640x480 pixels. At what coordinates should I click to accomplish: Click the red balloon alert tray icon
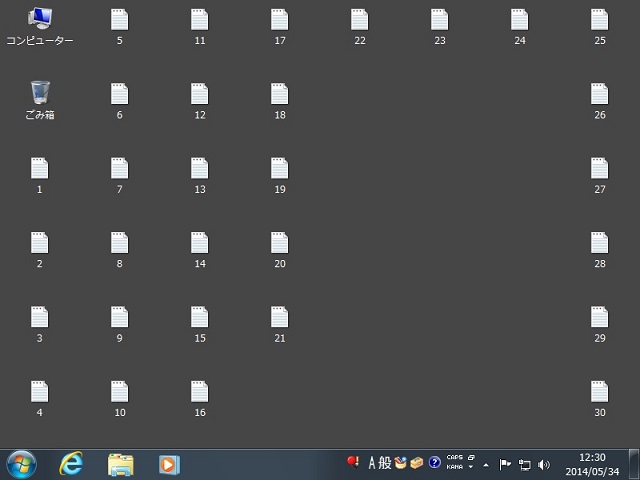353,462
